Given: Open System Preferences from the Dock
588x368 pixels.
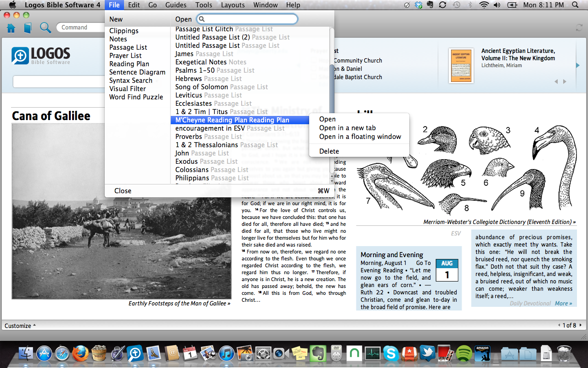Looking at the screenshot, I should (x=263, y=353).
